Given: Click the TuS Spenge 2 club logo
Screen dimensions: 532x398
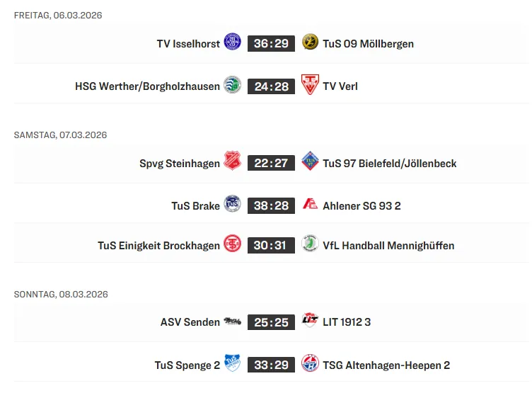Looking at the screenshot, I should tap(232, 364).
